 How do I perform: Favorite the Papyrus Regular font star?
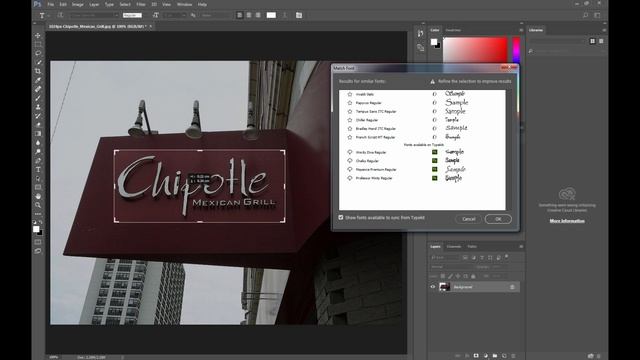pyautogui.click(x=350, y=103)
